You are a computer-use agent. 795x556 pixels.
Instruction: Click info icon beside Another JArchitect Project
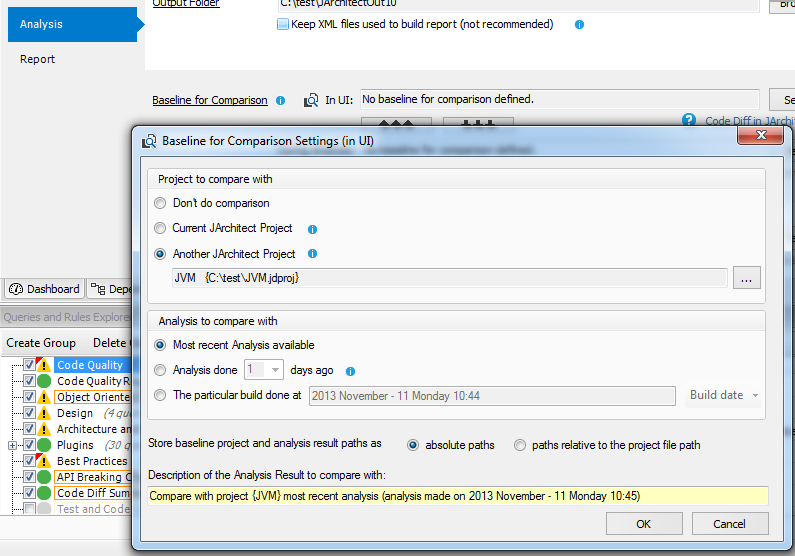point(313,254)
